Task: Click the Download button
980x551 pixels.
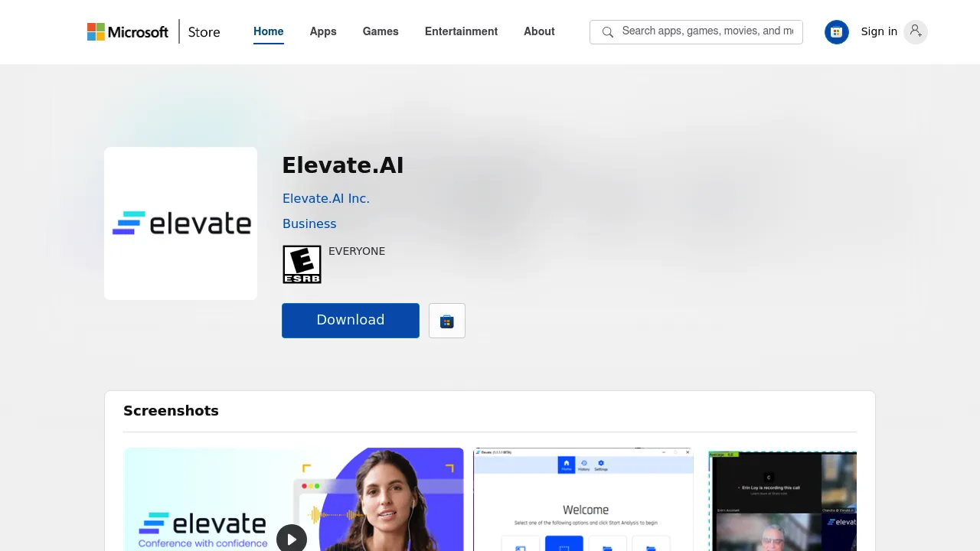Action: [x=350, y=320]
